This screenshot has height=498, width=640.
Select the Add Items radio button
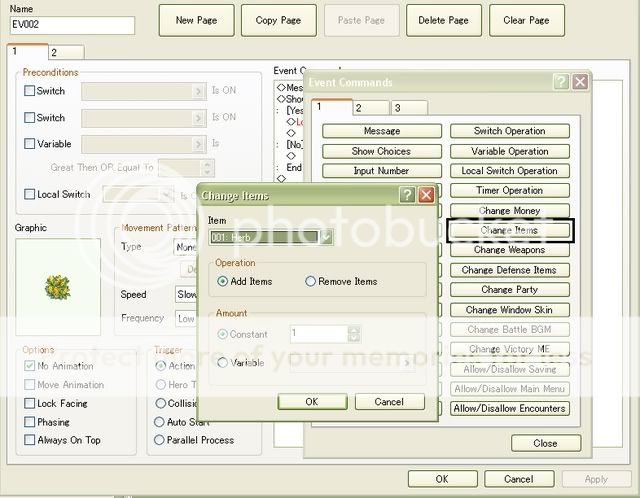(223, 282)
